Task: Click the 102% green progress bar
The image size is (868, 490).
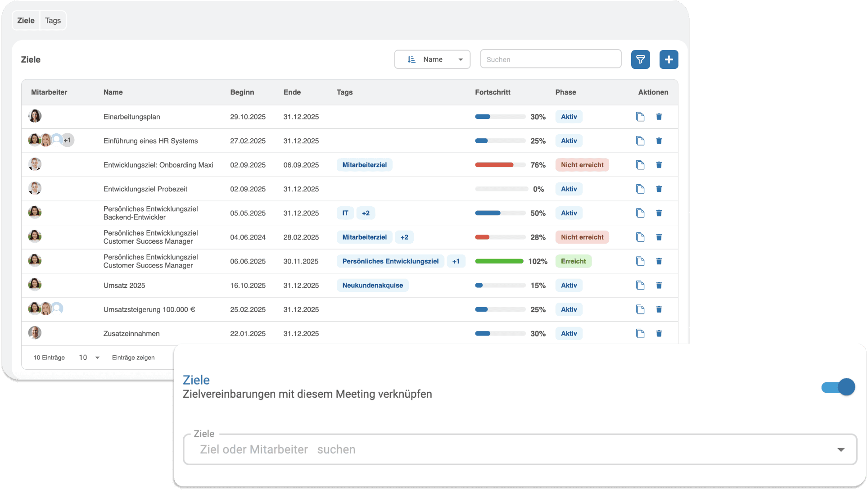Action: click(499, 261)
